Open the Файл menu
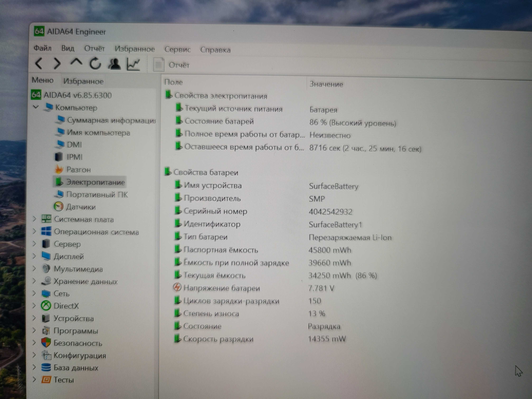Viewport: 532px width, 399px height. [x=43, y=48]
